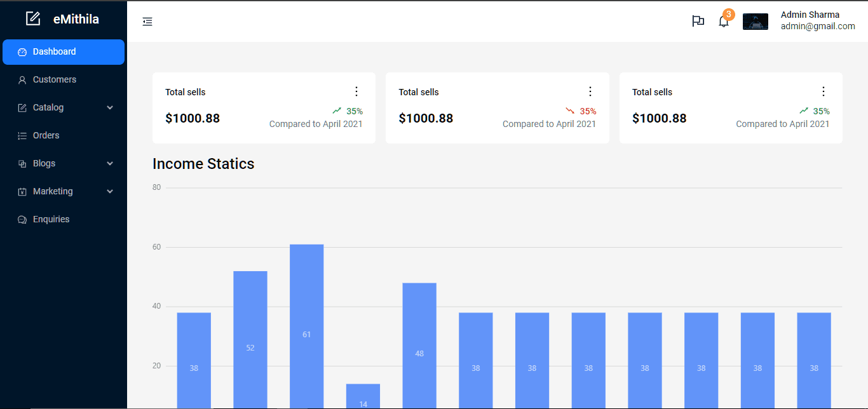Screen dimensions: 868x409
Task: Click the Blogs menu icon in the sidebar
Action: pyautogui.click(x=22, y=164)
